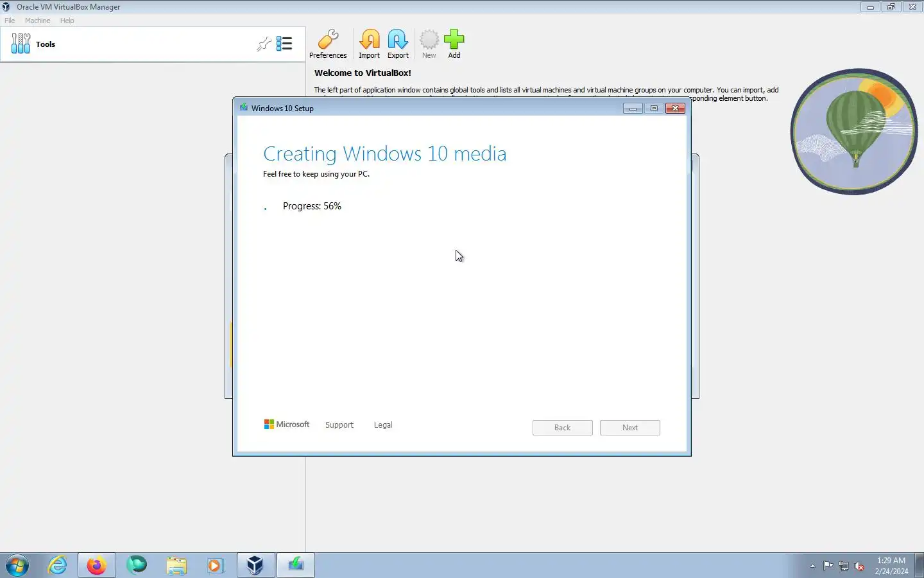Open the Tools list menu icon
924x578 pixels.
coord(284,44)
